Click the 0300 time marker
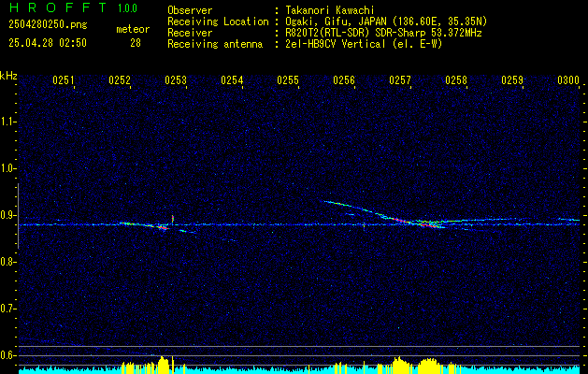Image resolution: width=588 pixels, height=374 pixels. (568, 80)
